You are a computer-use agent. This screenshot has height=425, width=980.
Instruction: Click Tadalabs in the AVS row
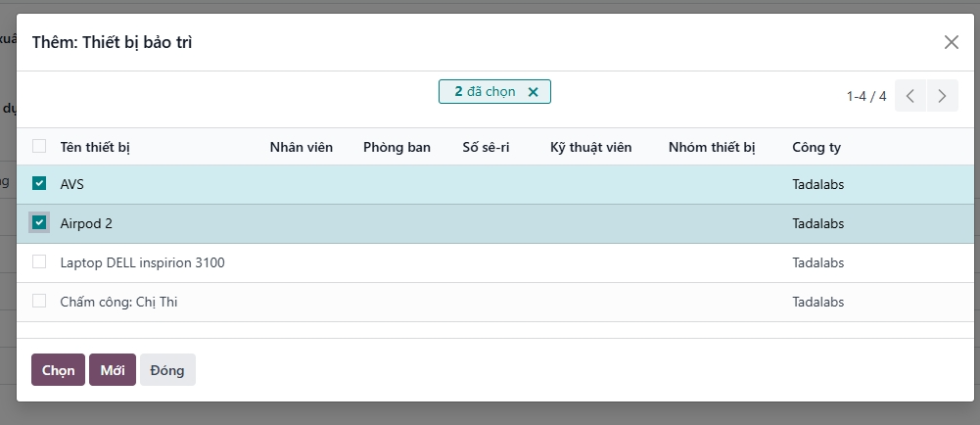pos(818,185)
